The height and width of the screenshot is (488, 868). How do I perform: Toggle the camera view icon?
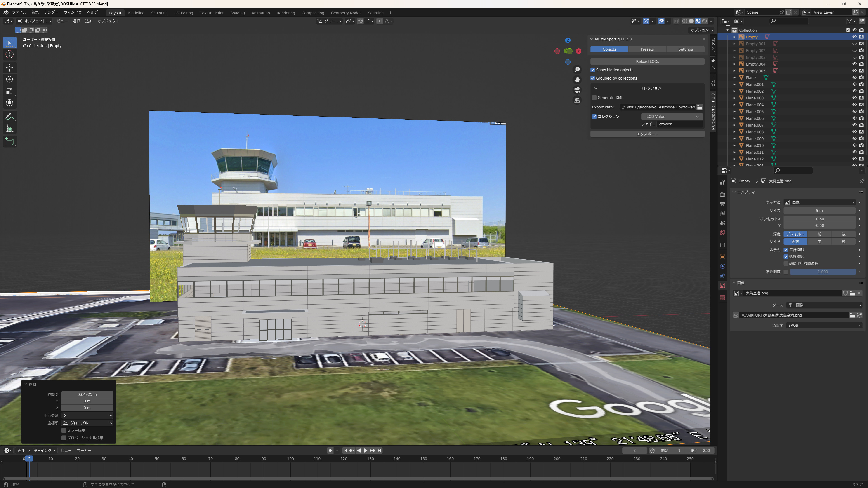click(577, 90)
